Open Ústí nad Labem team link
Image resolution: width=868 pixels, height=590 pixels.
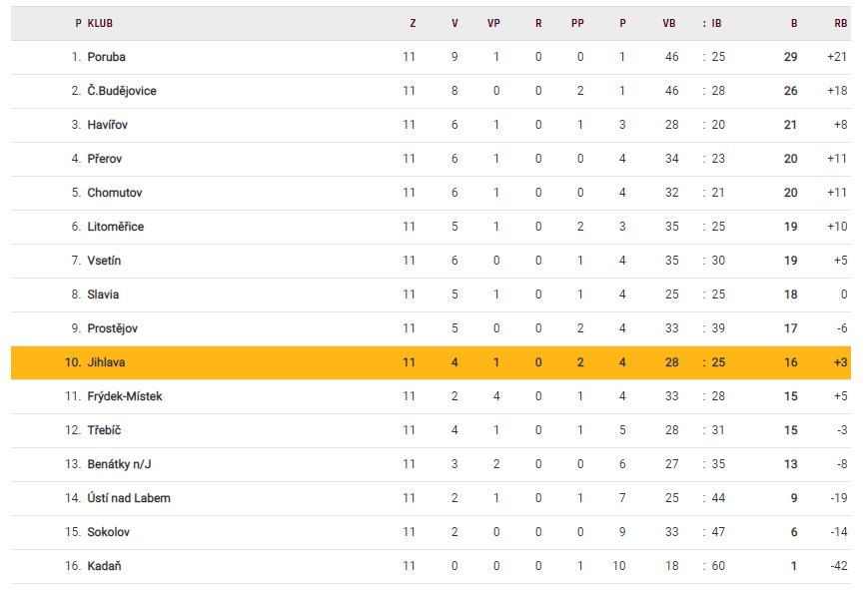pos(129,498)
